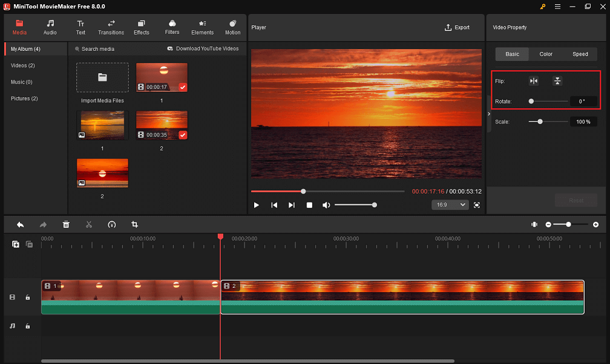Screen dimensions: 610x364
Task: Click Import Media Files folder box
Action: [102, 77]
